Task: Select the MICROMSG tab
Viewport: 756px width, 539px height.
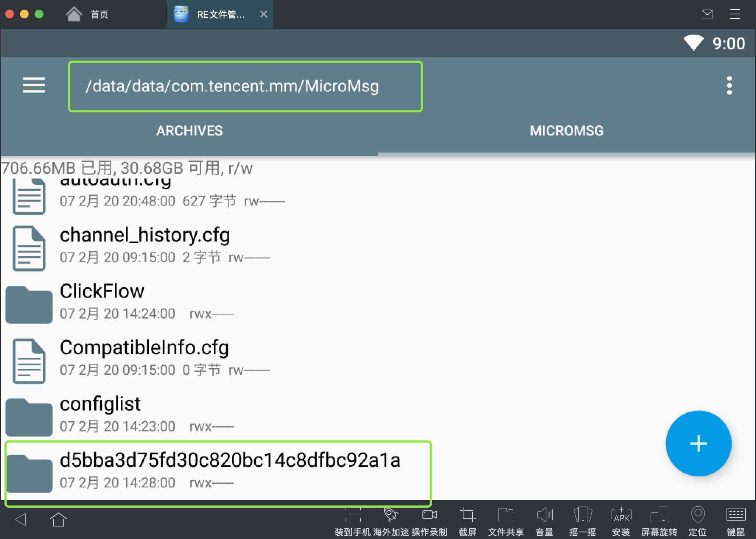Action: (x=566, y=131)
